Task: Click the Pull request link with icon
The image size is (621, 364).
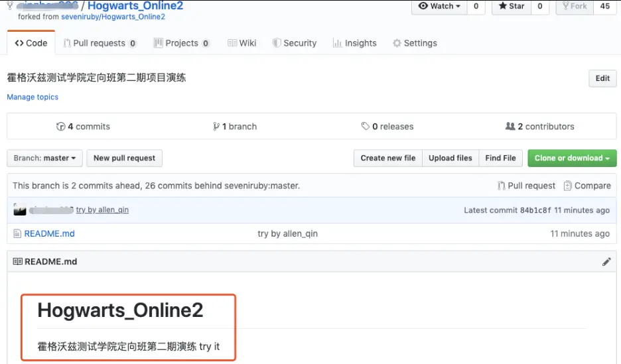Action: tap(526, 186)
